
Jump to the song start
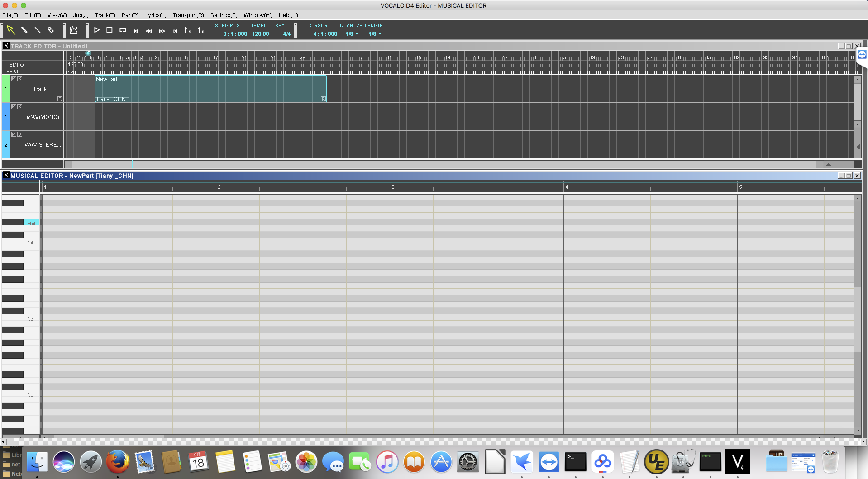tap(136, 31)
